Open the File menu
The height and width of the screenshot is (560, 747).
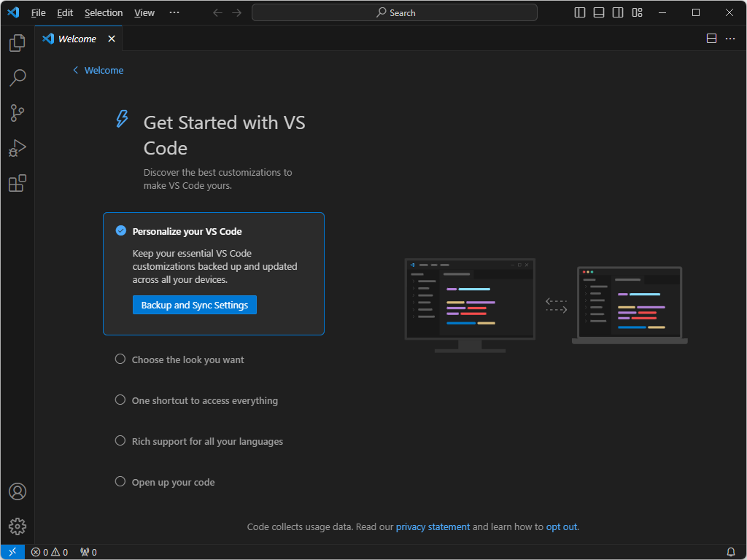click(38, 13)
